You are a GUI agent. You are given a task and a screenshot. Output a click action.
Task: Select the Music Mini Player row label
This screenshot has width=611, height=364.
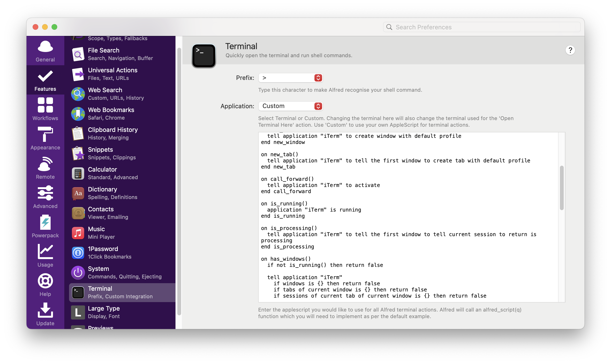[101, 233]
